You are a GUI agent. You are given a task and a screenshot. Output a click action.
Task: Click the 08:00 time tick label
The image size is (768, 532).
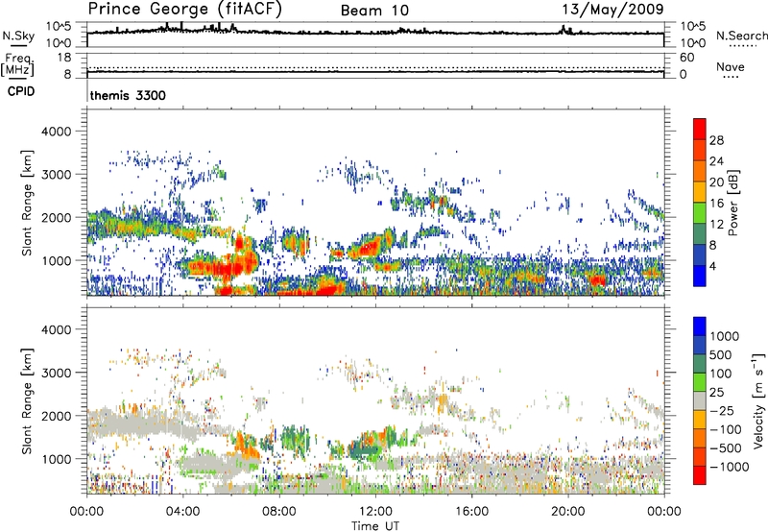pyautogui.click(x=279, y=512)
